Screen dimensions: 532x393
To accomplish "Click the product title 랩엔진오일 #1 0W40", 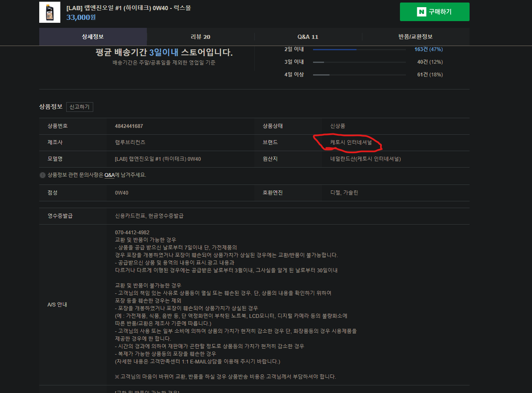I will click(129, 8).
